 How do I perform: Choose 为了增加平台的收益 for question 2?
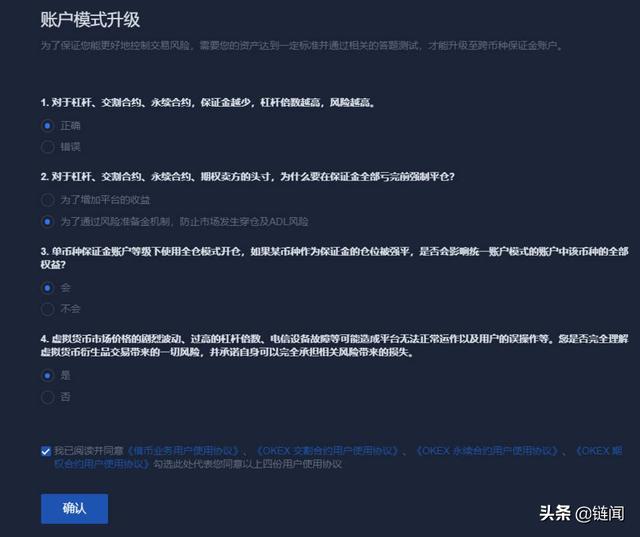47,200
